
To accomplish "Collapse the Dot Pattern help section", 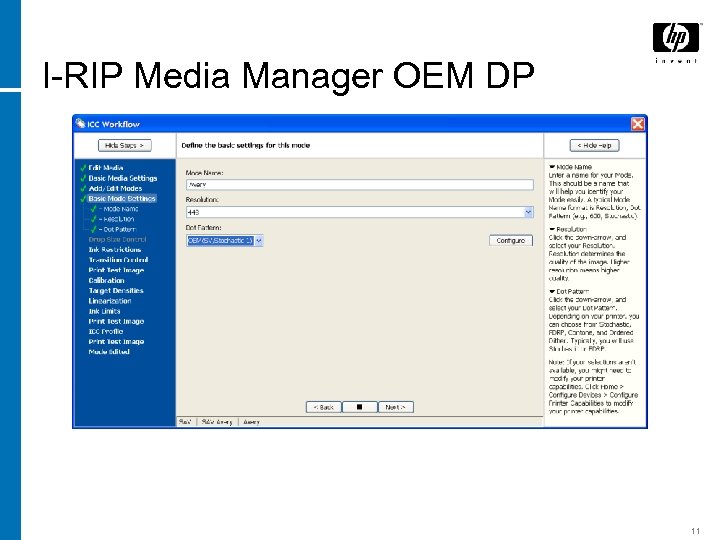I will coord(552,292).
